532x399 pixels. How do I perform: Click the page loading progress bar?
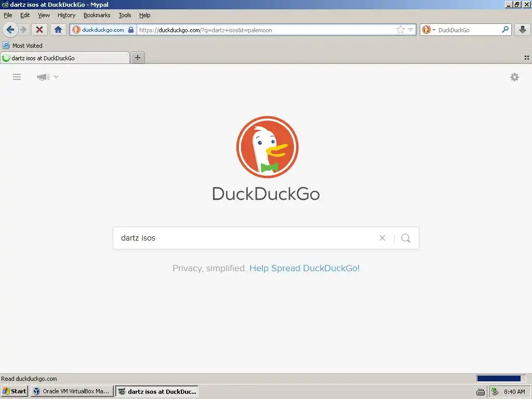point(501,378)
